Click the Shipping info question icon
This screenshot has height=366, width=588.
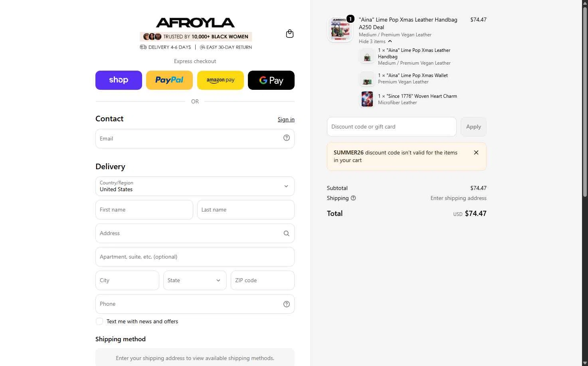(x=353, y=198)
